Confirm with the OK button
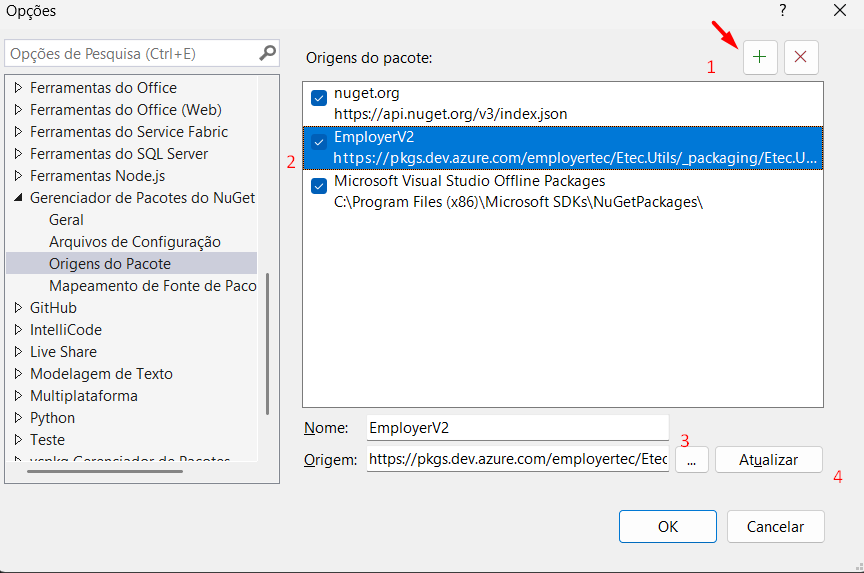Image resolution: width=864 pixels, height=573 pixels. pyautogui.click(x=667, y=527)
